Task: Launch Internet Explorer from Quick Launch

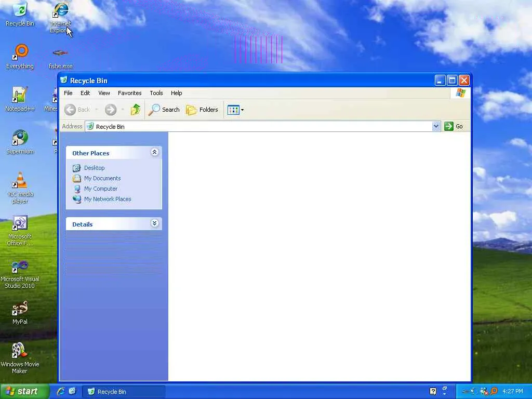Action: tap(61, 391)
